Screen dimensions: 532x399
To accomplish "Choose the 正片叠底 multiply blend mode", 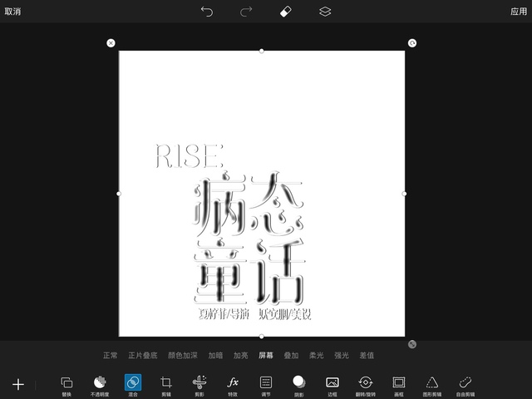I will 141,355.
